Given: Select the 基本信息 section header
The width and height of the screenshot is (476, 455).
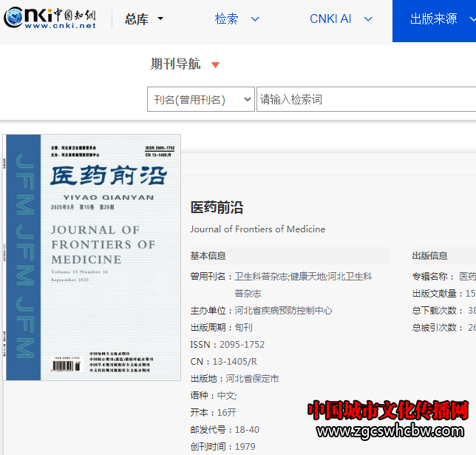Looking at the screenshot, I should pyautogui.click(x=208, y=256).
